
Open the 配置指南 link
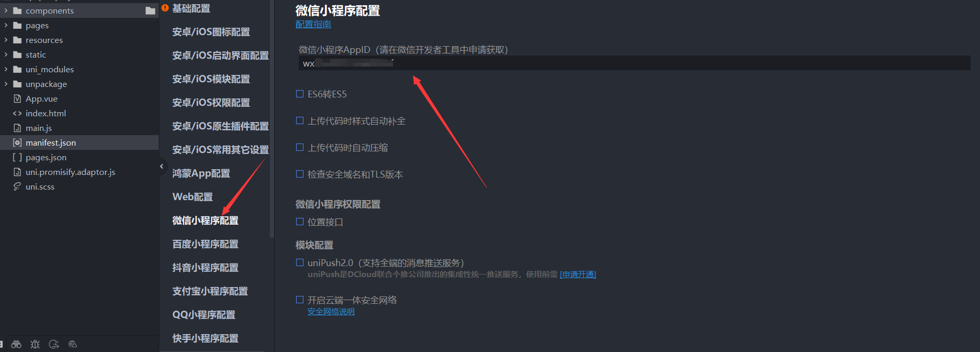coord(313,24)
